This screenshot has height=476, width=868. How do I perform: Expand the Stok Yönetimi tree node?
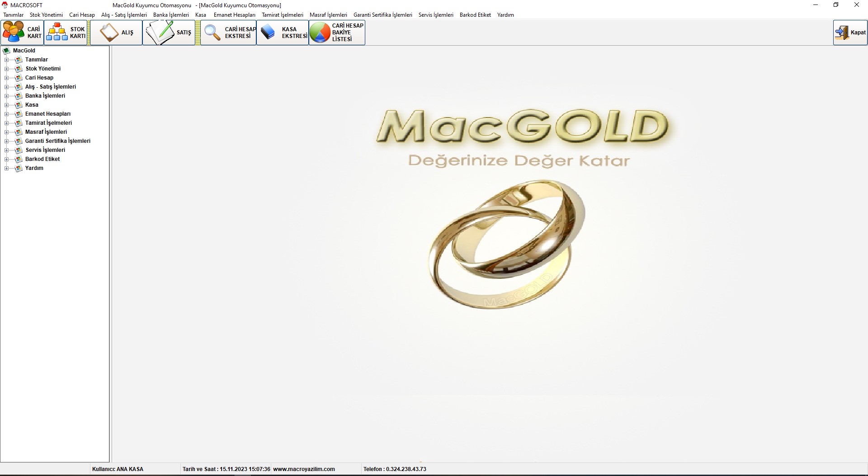[6, 69]
